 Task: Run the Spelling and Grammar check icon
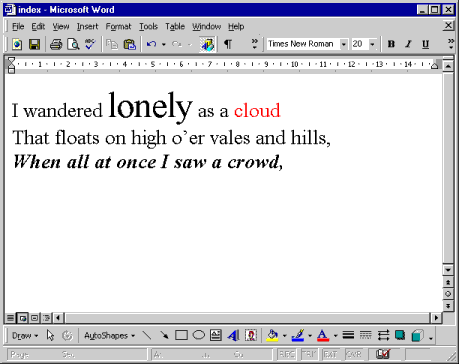90,44
